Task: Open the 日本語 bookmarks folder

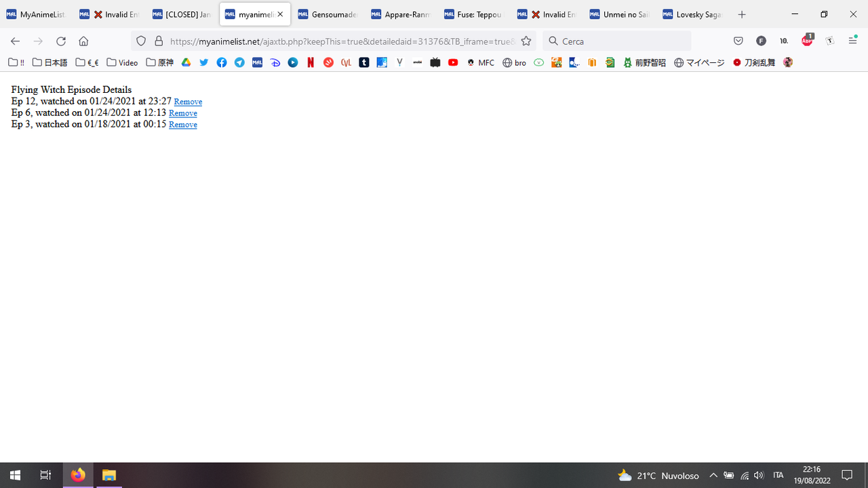Action: click(x=49, y=62)
